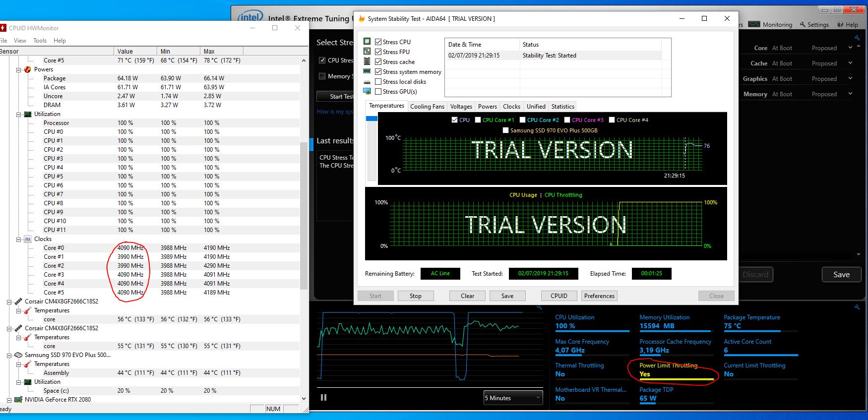The image size is (868, 420).
Task: Click the CPU chip icon beside Stress CPU
Action: coord(367,42)
